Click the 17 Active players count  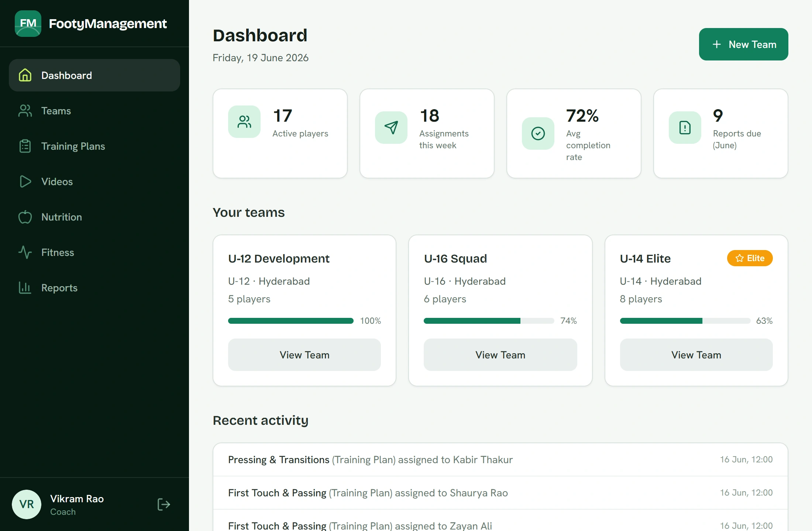283,116
